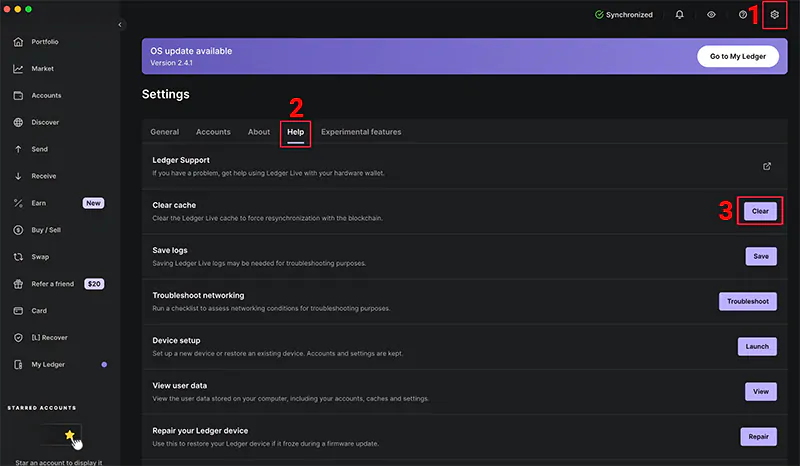Switch to the Experimental features tab
The width and height of the screenshot is (800, 466).
point(361,132)
